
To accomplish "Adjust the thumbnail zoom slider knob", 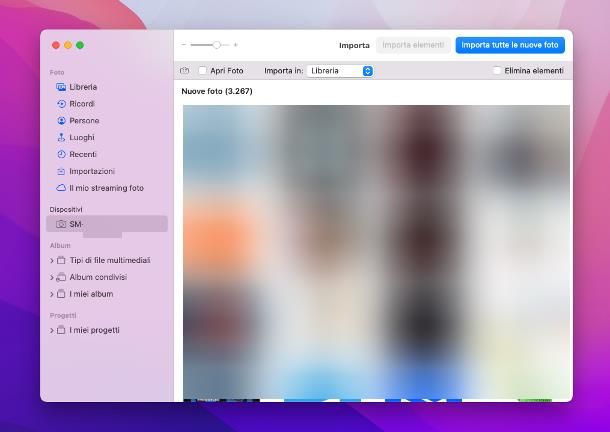I will coord(216,45).
